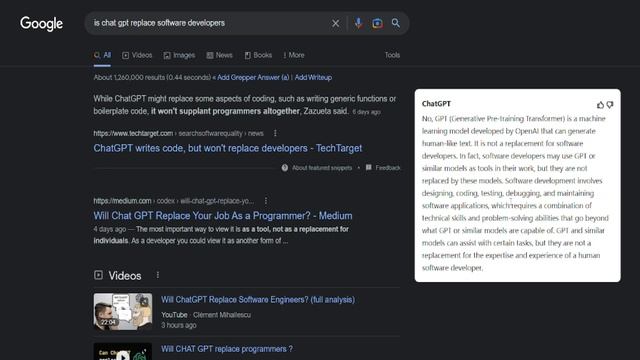
Task: Open search by image camera icon
Action: click(x=377, y=23)
